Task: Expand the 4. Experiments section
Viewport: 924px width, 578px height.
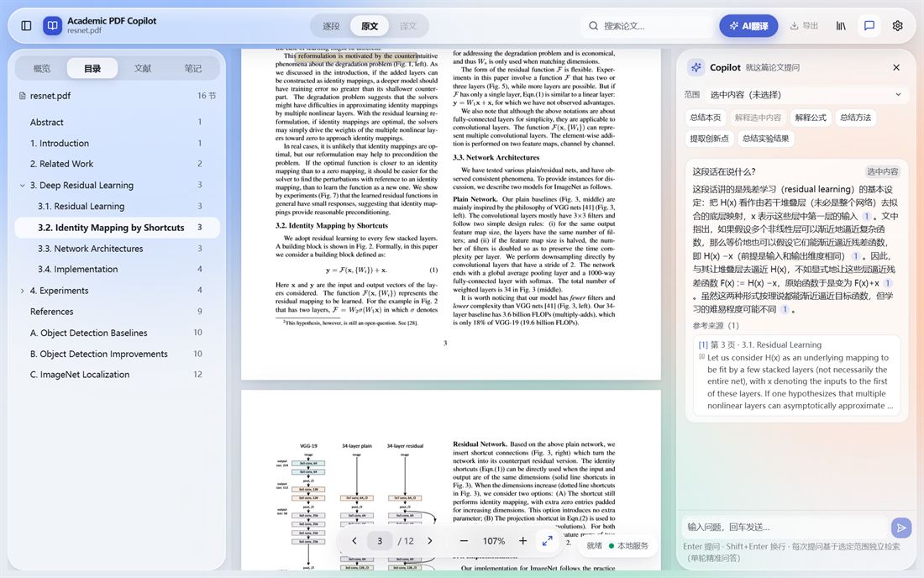Action: [x=23, y=291]
